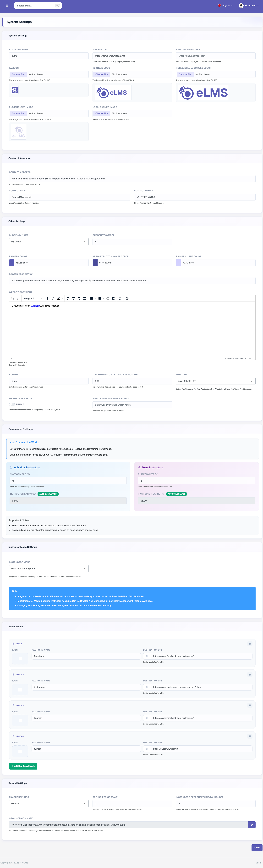Expand bullet list style options arrow
The image size is (263, 868).
pos(96,299)
